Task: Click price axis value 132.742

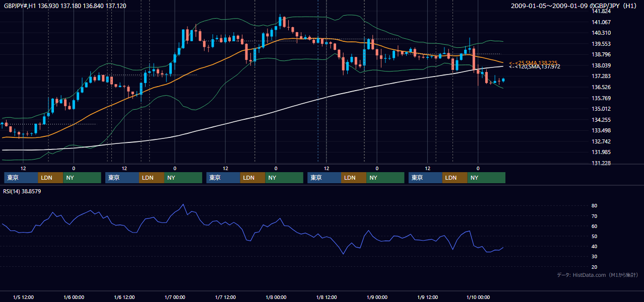Action: [601, 141]
